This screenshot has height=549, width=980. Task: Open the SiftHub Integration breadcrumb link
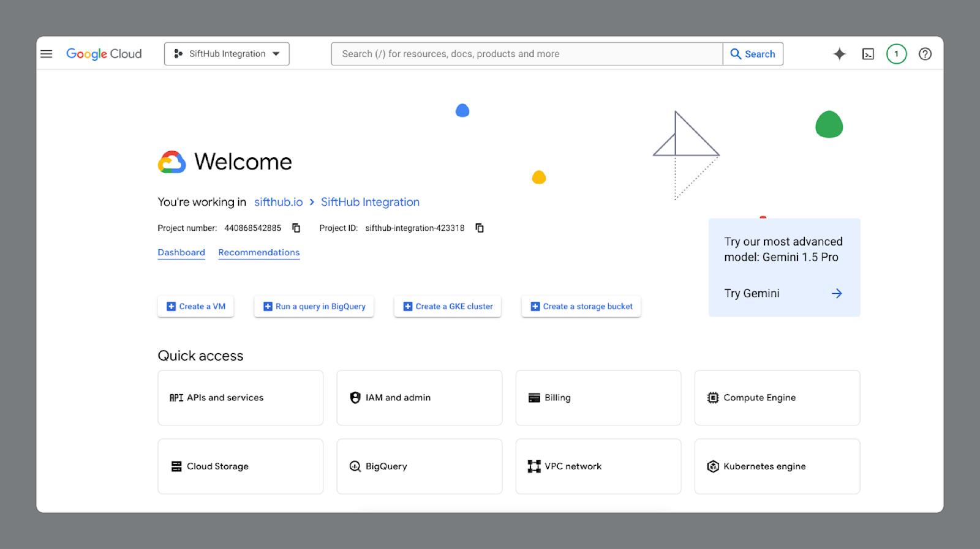(370, 202)
